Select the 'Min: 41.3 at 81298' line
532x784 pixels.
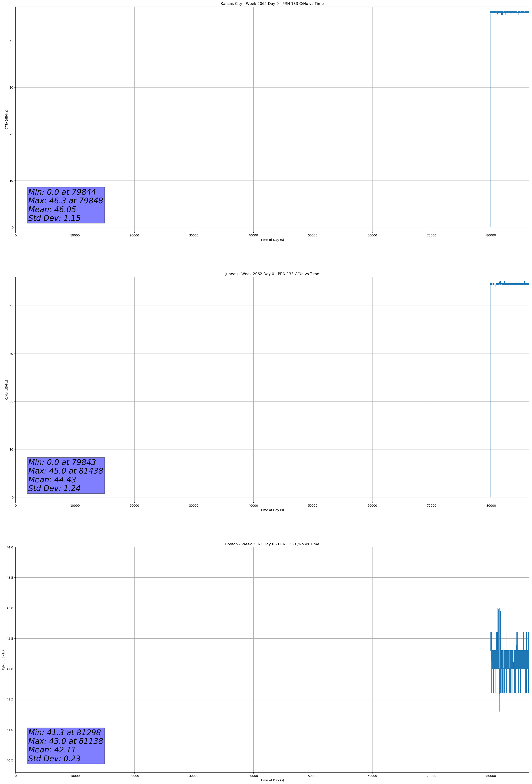point(65,732)
